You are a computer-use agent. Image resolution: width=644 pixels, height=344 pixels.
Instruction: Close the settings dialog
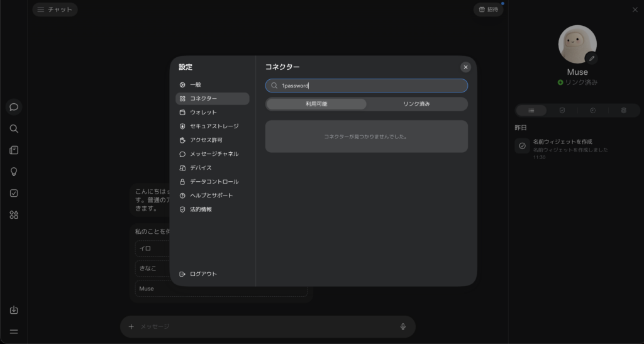465,67
